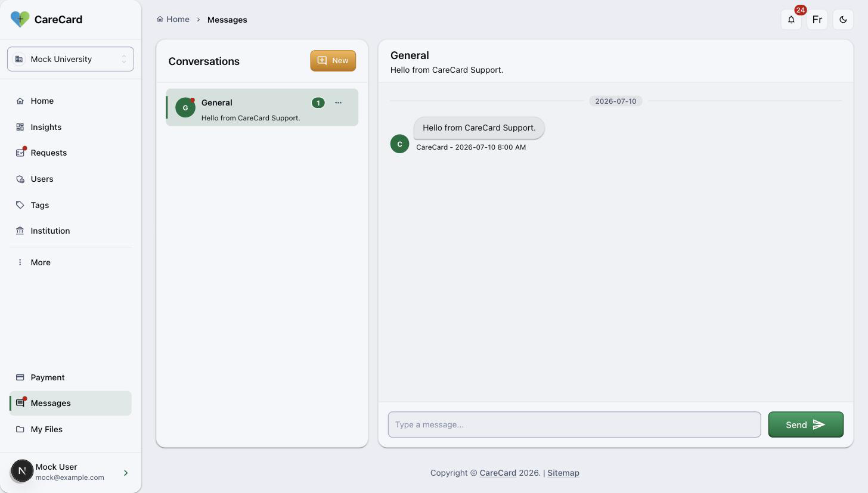Expand the More menu
Image resolution: width=868 pixels, height=493 pixels.
[x=70, y=262]
